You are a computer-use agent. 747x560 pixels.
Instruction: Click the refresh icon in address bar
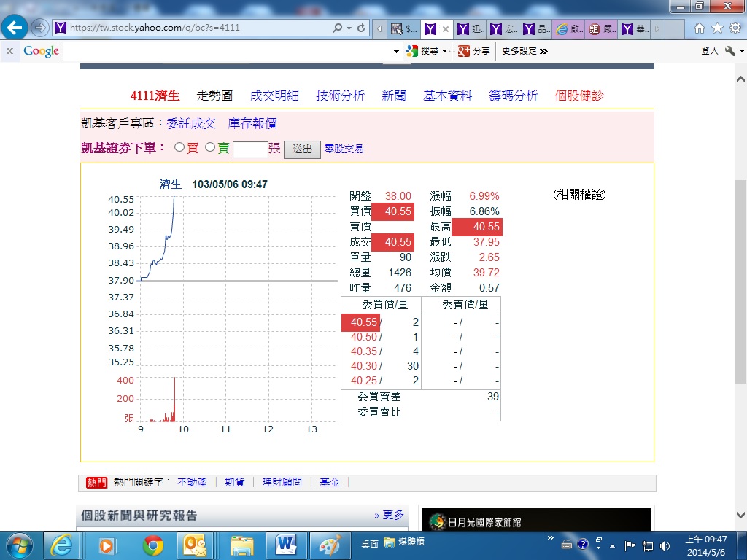[361, 28]
